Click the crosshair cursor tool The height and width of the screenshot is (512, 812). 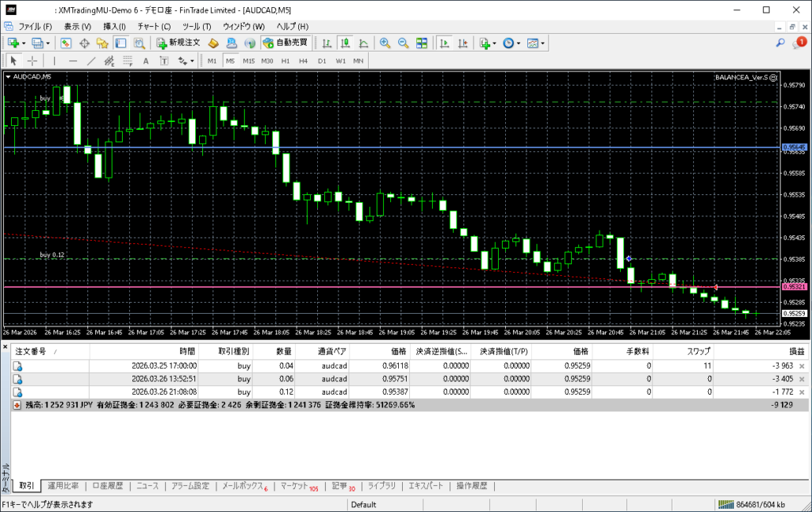click(x=33, y=60)
